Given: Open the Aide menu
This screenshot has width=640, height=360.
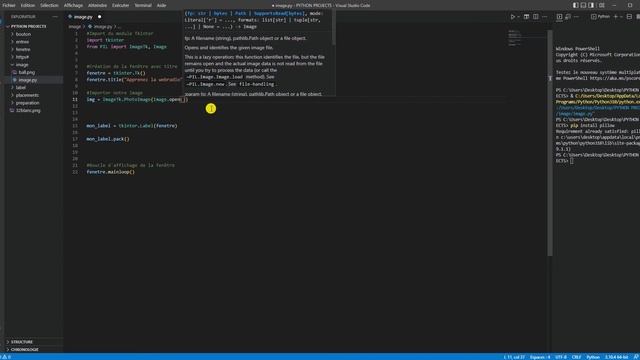Looking at the screenshot, I should [161, 5].
